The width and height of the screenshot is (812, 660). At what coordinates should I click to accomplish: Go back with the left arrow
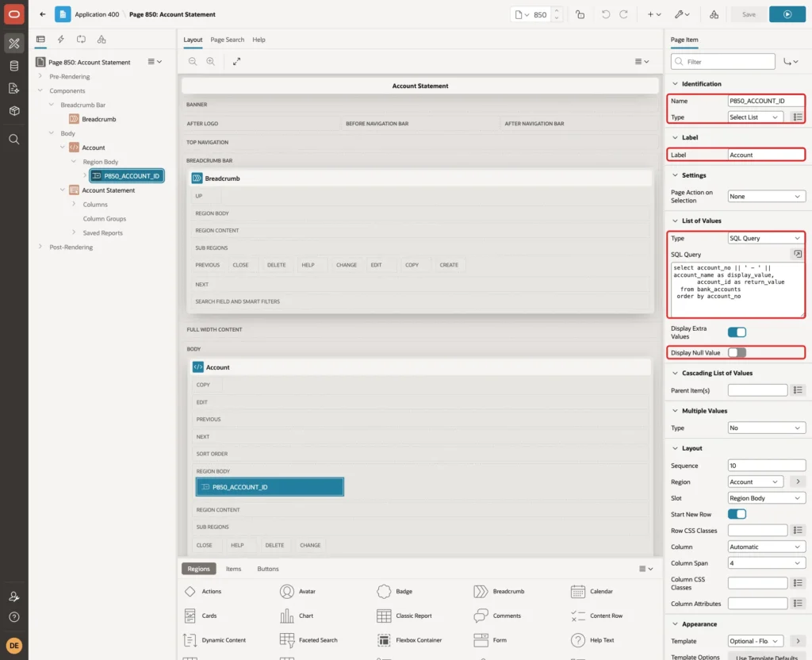tap(43, 14)
